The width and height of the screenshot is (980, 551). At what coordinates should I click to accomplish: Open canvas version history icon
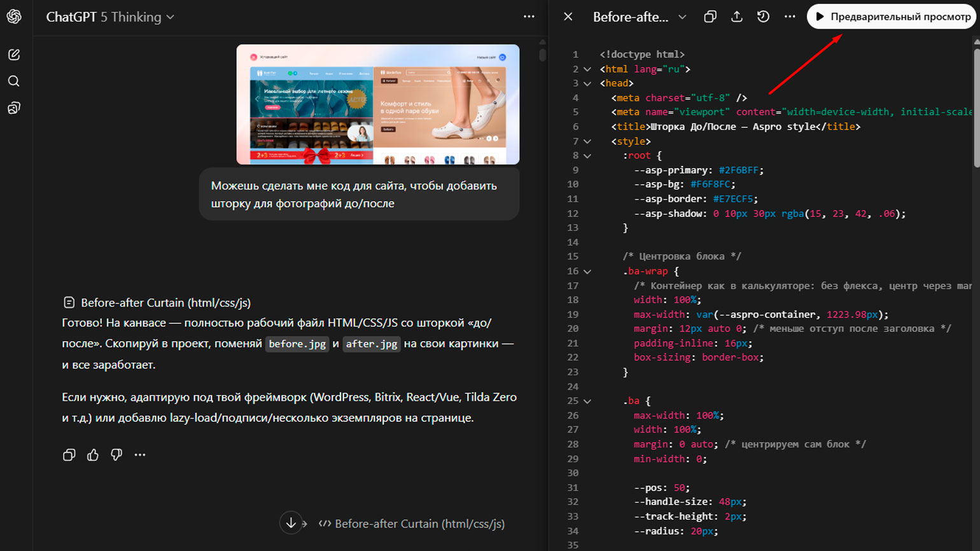click(763, 17)
